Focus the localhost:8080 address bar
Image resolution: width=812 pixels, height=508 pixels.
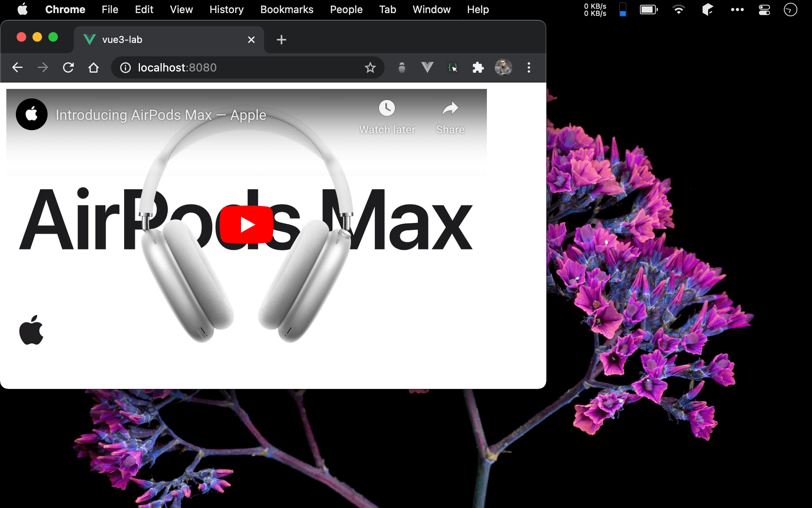(246, 67)
